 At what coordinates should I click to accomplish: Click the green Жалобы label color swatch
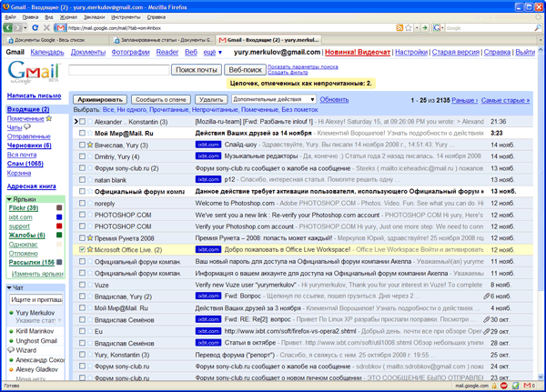pyautogui.click(x=59, y=235)
